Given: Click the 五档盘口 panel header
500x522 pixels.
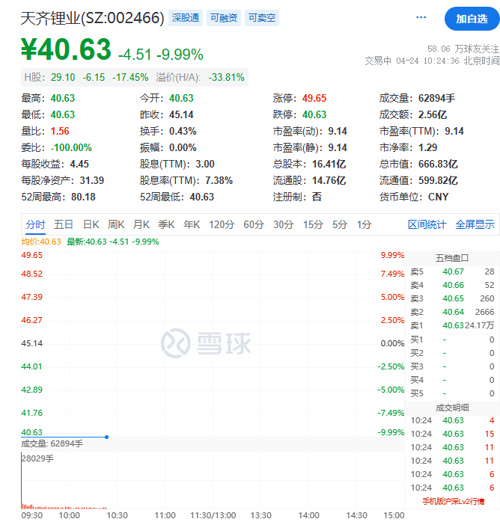Looking at the screenshot, I should (x=452, y=258).
